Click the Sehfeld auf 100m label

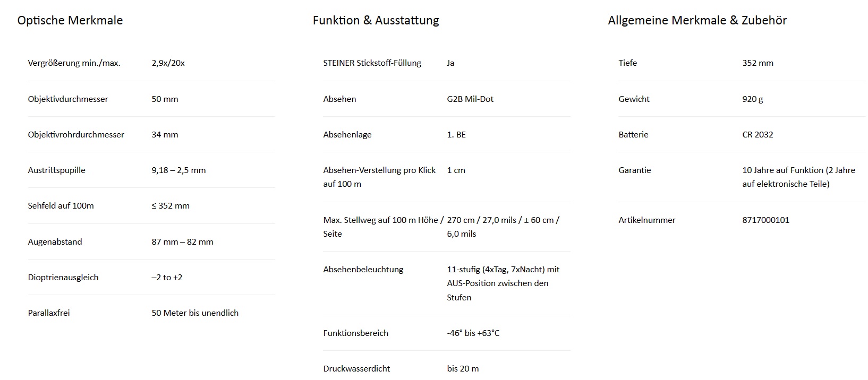[x=61, y=206]
